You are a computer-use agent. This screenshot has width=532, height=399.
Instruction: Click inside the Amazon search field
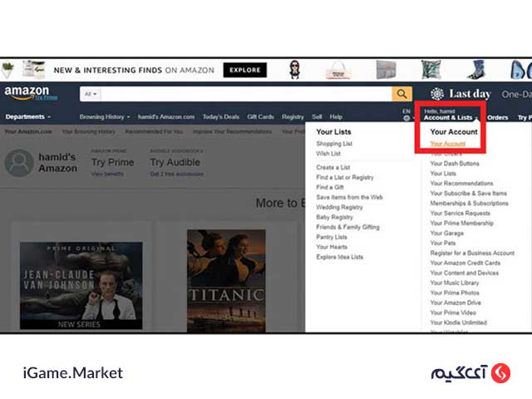pyautogui.click(x=246, y=94)
